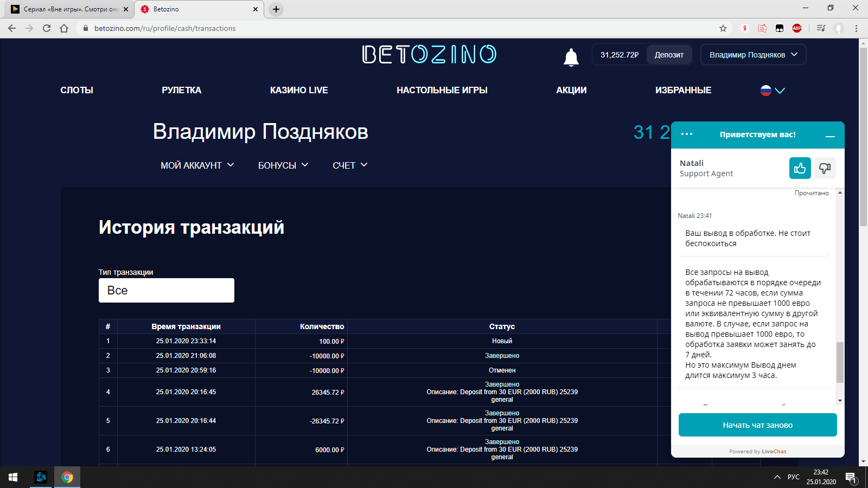Open the notifications bell

coord(571,57)
